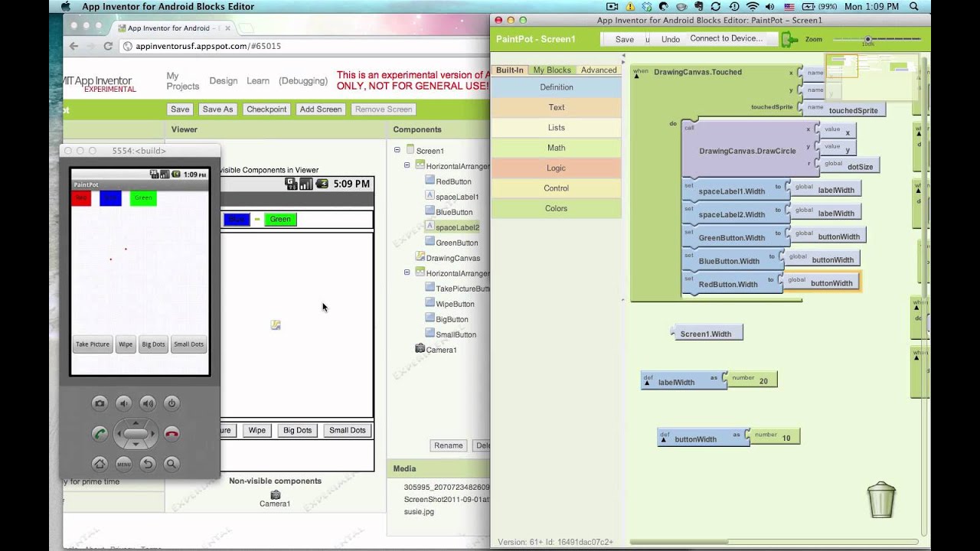This screenshot has height=551, width=980.
Task: Click the emulator red end-call button
Action: [171, 434]
